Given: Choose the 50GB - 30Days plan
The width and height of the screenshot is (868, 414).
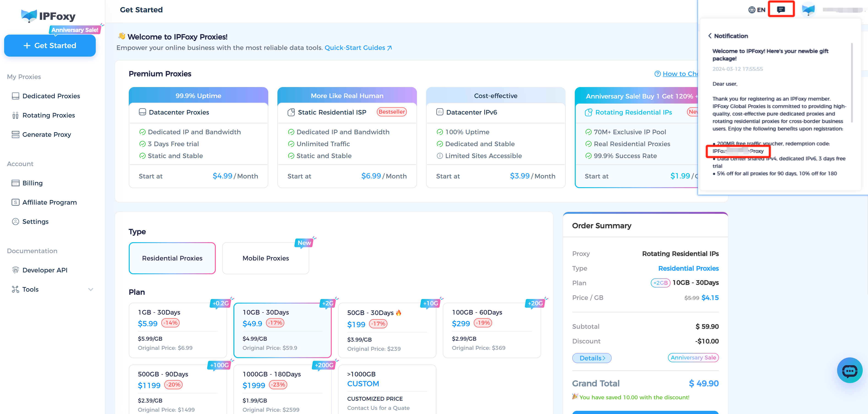Looking at the screenshot, I should [x=387, y=330].
